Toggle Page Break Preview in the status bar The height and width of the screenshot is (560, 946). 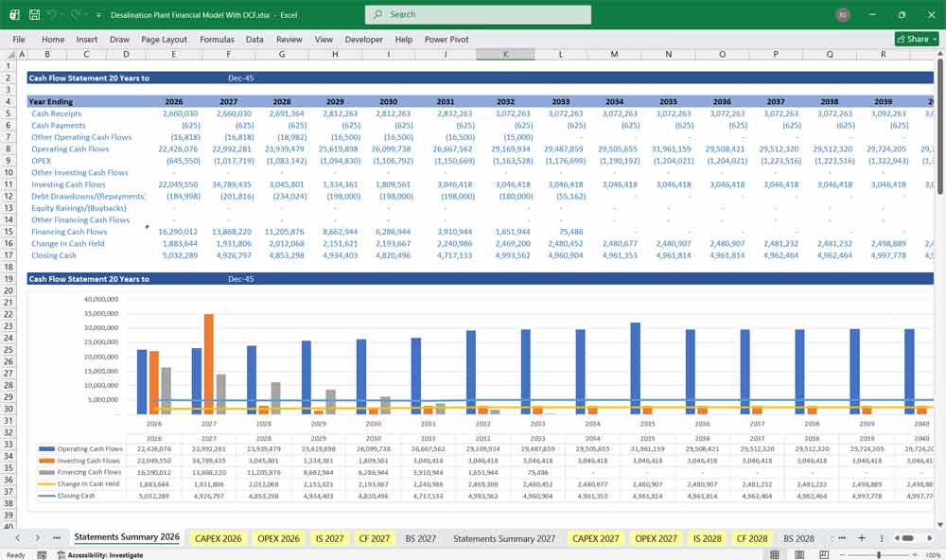pyautogui.click(x=823, y=554)
